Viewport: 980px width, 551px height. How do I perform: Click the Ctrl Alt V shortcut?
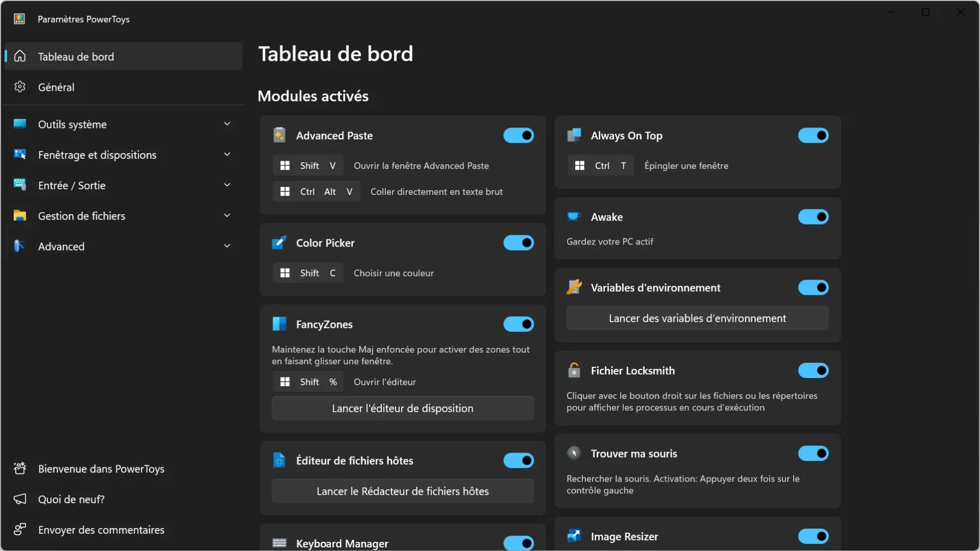click(316, 191)
